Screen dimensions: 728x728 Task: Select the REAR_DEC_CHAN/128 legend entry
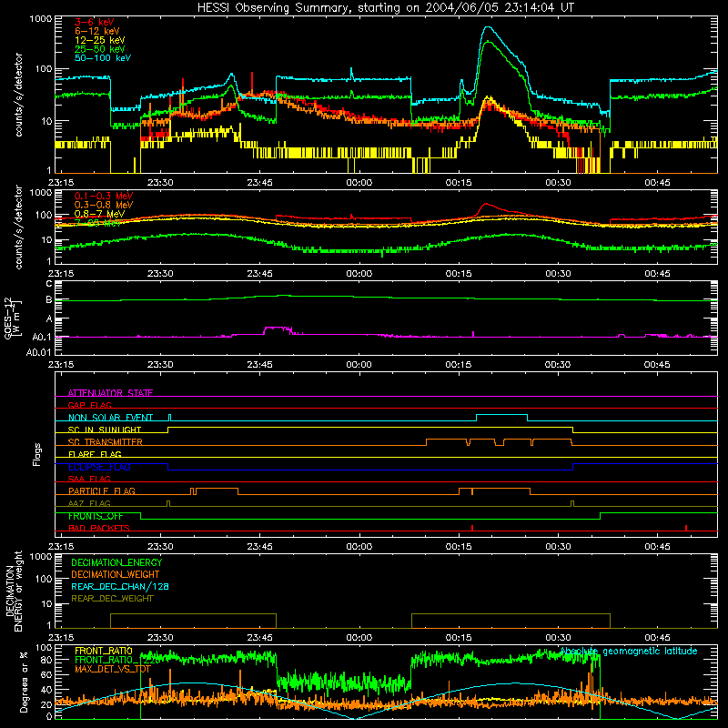(x=120, y=586)
